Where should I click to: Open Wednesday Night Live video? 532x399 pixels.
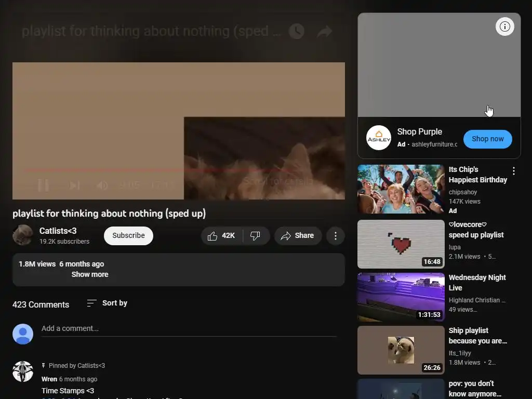coord(477,283)
